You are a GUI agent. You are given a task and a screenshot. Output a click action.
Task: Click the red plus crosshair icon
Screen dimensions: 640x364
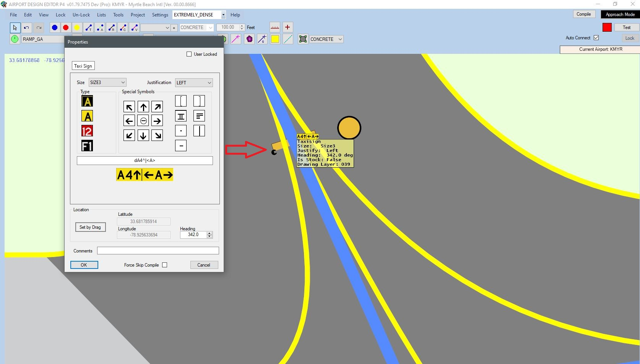288,28
